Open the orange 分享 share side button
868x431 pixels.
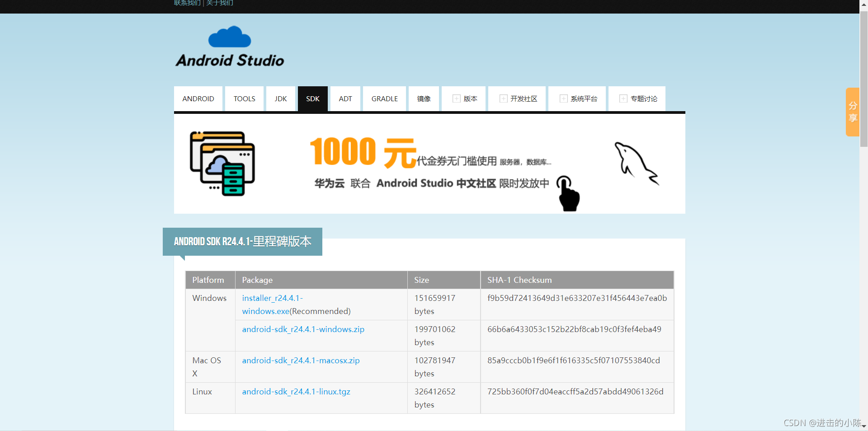point(853,112)
